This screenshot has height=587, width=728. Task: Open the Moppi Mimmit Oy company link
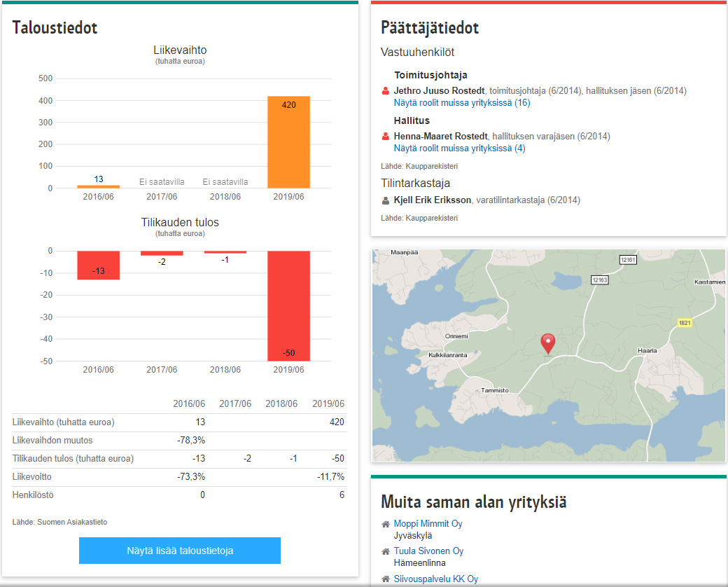pos(428,524)
